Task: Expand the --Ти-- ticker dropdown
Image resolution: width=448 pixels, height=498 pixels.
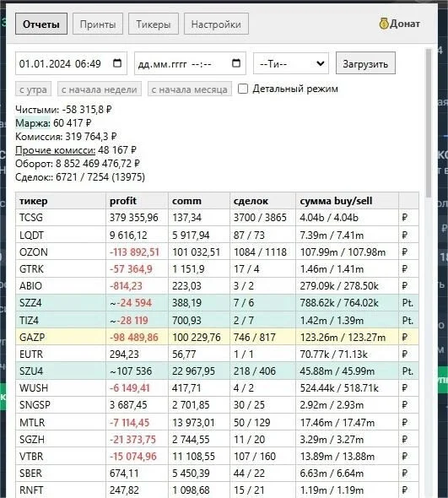Action: point(291,63)
